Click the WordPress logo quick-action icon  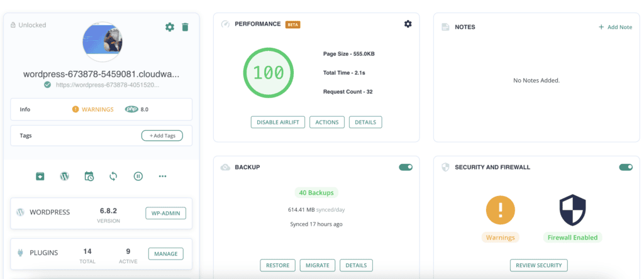click(x=65, y=177)
